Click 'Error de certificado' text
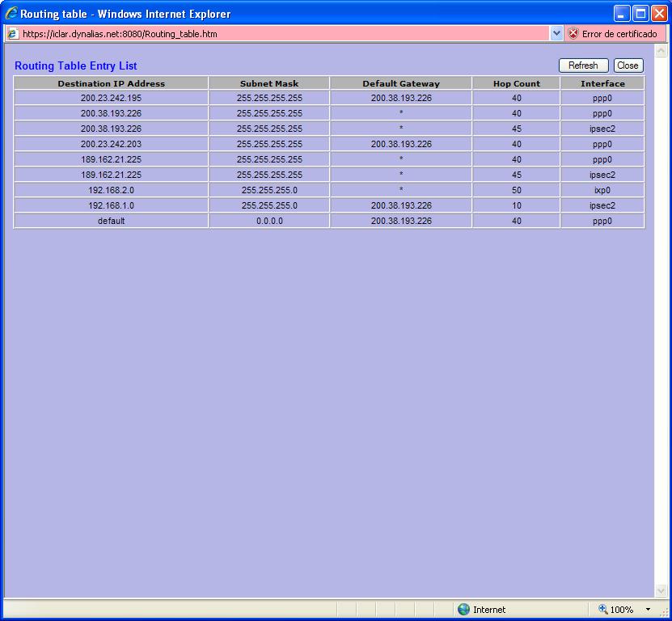Image resolution: width=672 pixels, height=621 pixels. (x=619, y=34)
